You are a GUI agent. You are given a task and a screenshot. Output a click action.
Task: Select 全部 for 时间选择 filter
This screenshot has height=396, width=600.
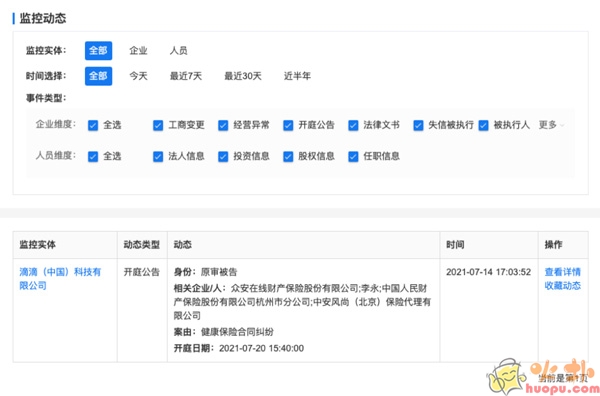[x=98, y=76]
